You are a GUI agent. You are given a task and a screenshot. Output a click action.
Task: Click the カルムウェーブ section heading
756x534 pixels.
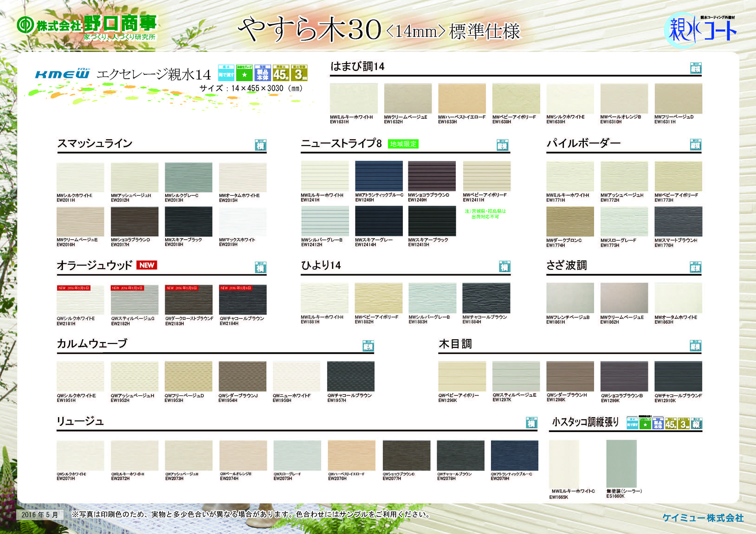(92, 343)
